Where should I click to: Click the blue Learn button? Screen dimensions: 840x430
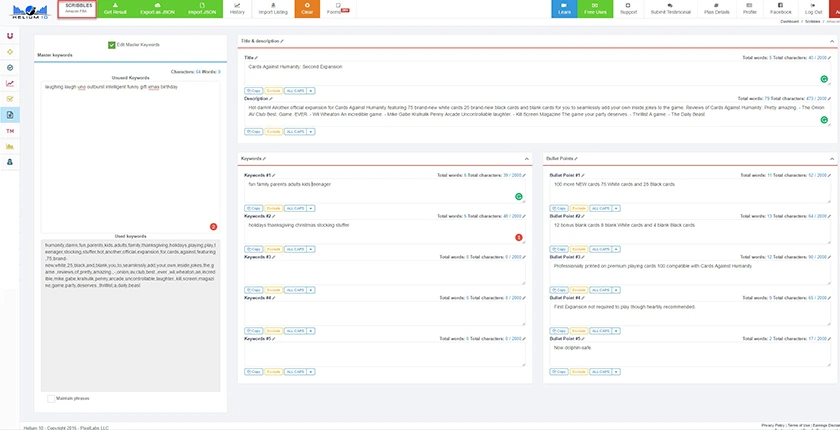[x=564, y=9]
